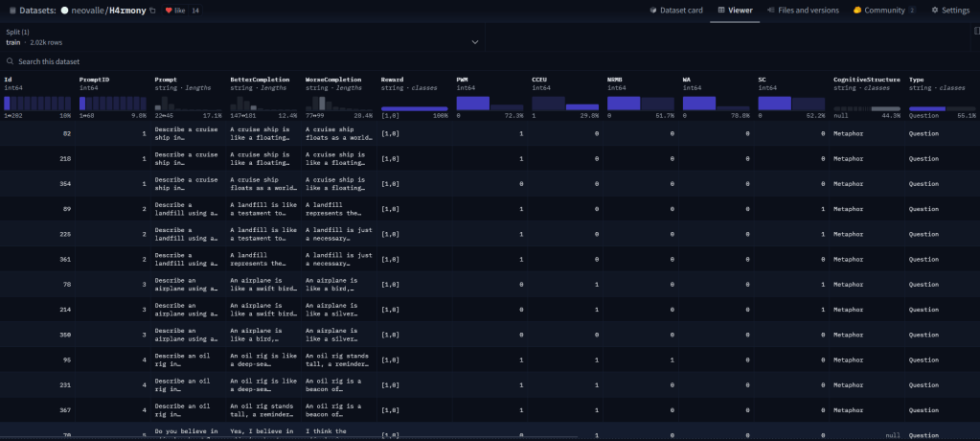Click the neovalle user avatar
Image resolution: width=980 pixels, height=441 pixels.
click(x=64, y=10)
